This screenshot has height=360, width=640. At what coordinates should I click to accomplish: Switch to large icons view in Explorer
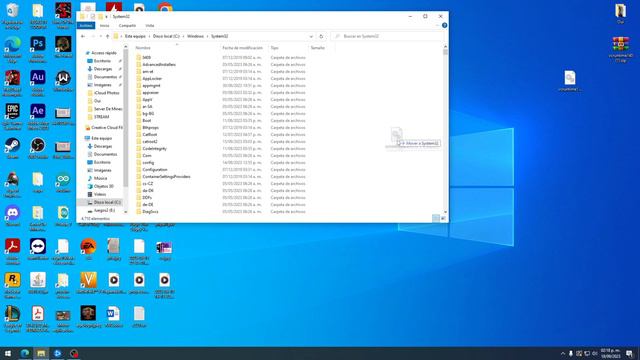(443, 219)
